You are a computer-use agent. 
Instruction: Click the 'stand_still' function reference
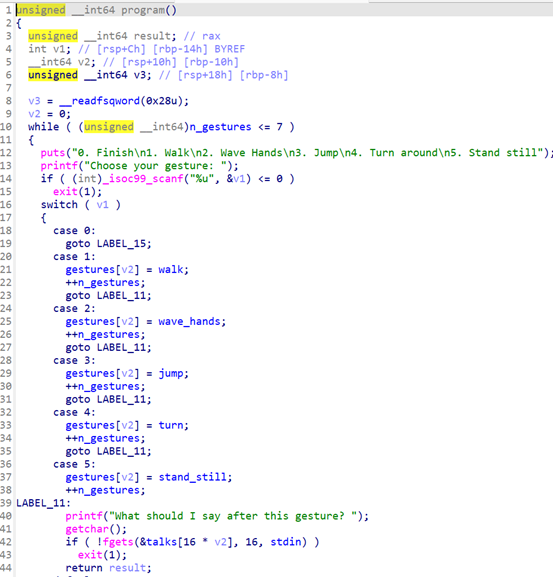point(192,477)
